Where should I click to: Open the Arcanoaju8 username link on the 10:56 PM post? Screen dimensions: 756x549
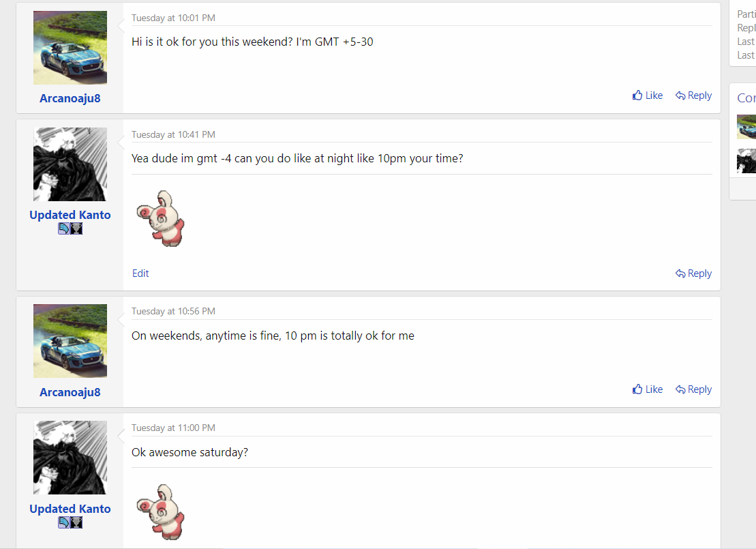(x=70, y=392)
